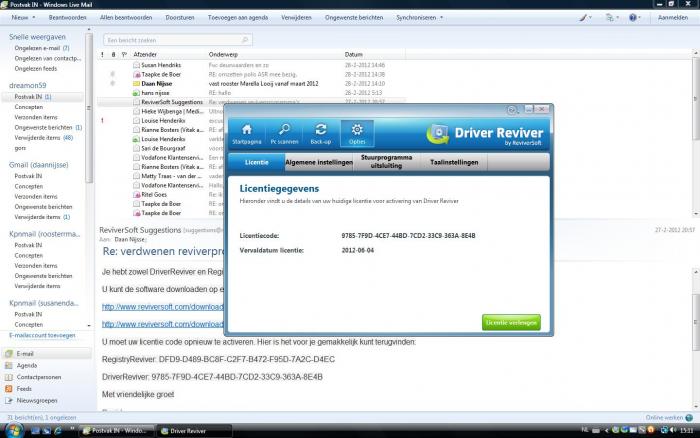Collapse the Gmail (daannijsse) account group
The height and width of the screenshot is (438, 700).
point(39,165)
